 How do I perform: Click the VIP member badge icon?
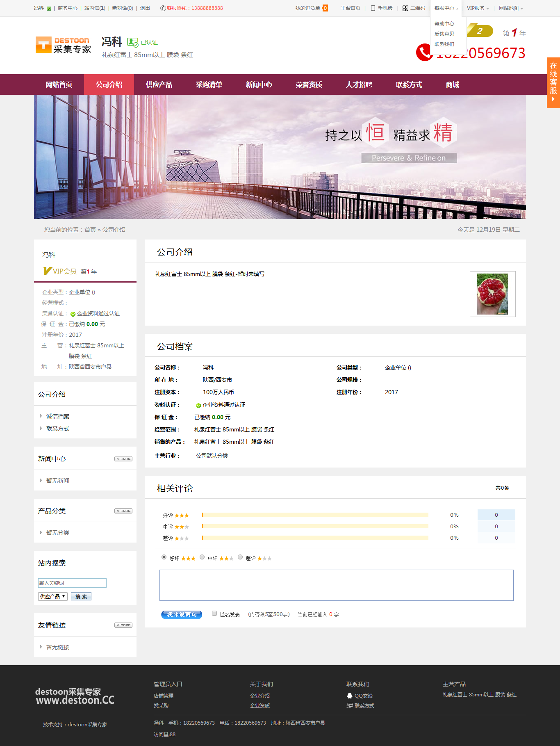[48, 271]
